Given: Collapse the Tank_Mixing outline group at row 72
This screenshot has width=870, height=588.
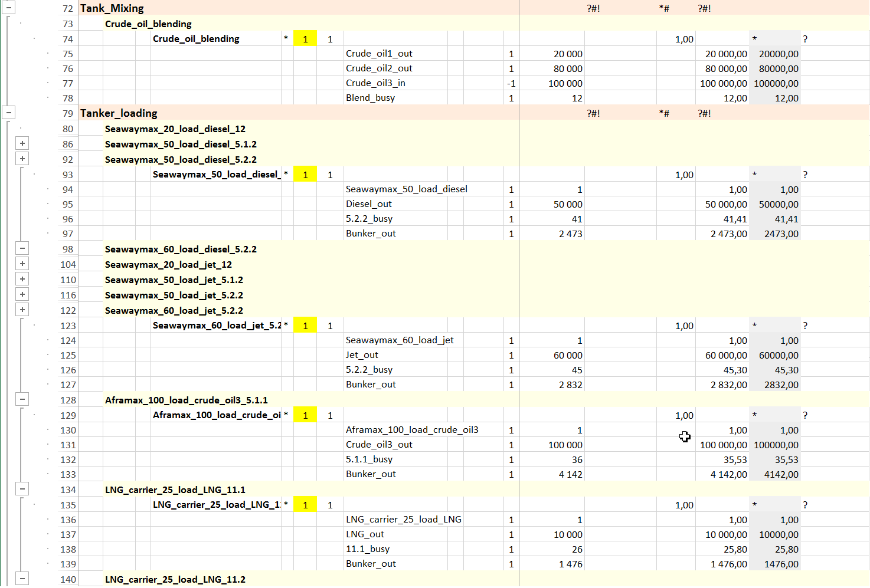Looking at the screenshot, I should 9,8.
